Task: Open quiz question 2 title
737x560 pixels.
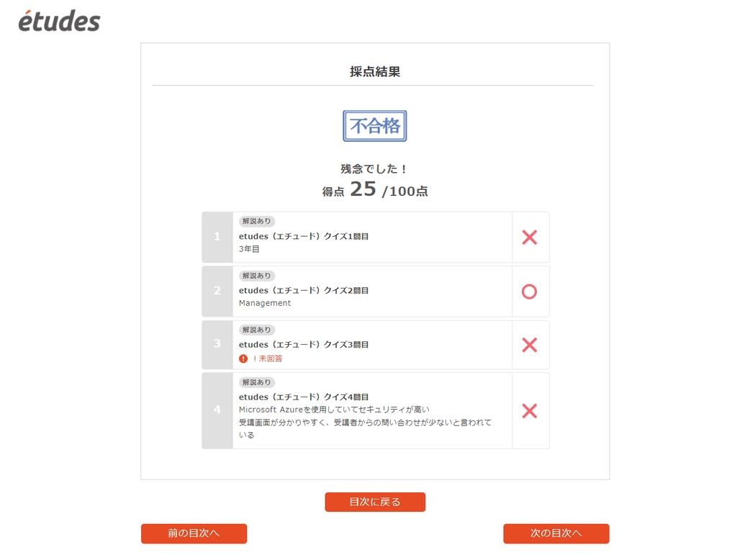Action: coord(304,290)
